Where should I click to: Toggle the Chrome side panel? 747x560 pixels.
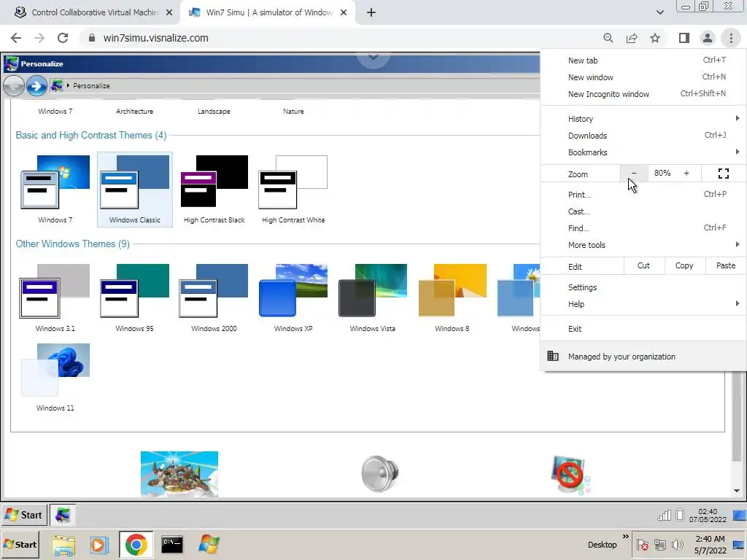[684, 38]
